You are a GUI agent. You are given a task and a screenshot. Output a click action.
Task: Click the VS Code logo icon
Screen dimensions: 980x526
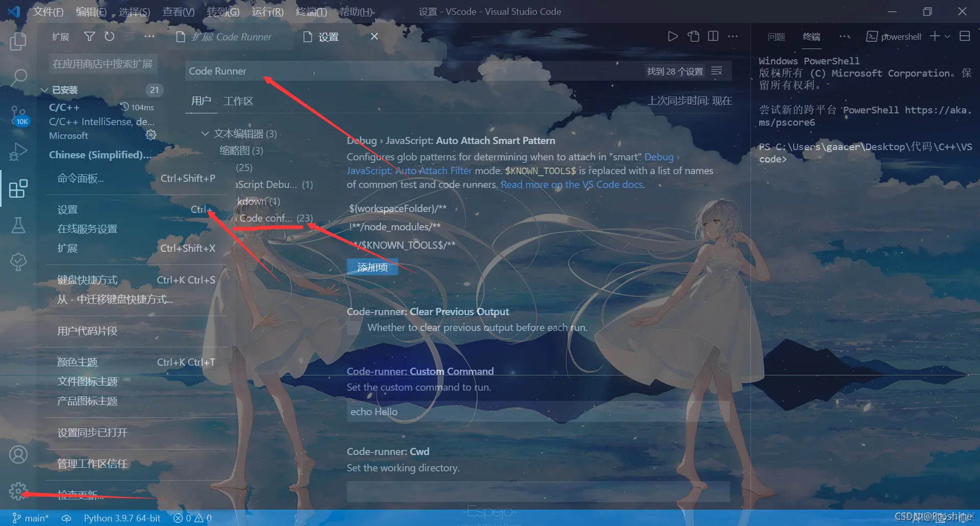pyautogui.click(x=14, y=11)
